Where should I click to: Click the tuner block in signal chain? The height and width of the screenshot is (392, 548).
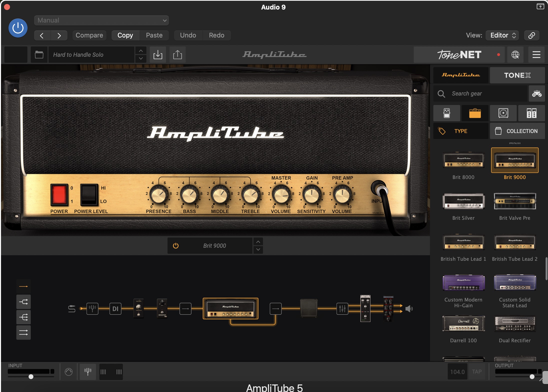coord(92,308)
